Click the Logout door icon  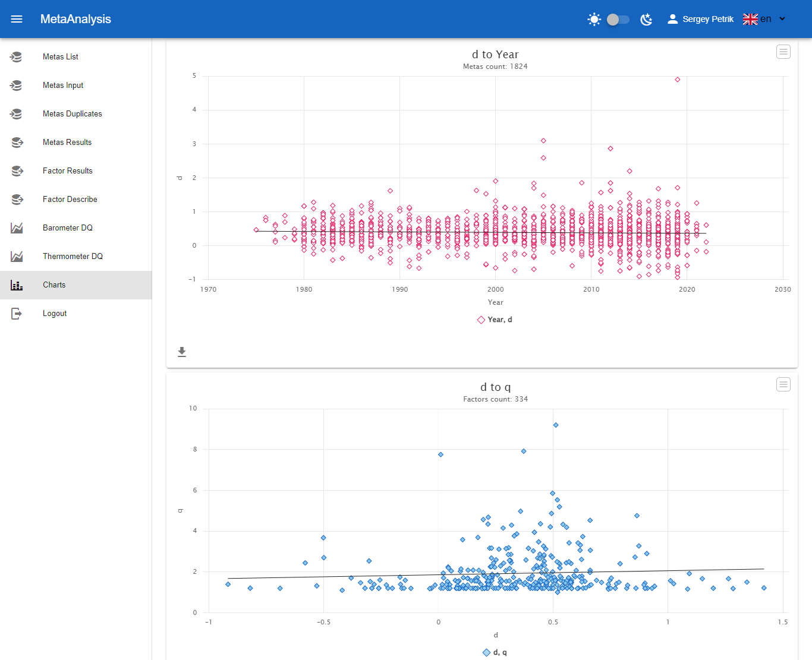17,314
